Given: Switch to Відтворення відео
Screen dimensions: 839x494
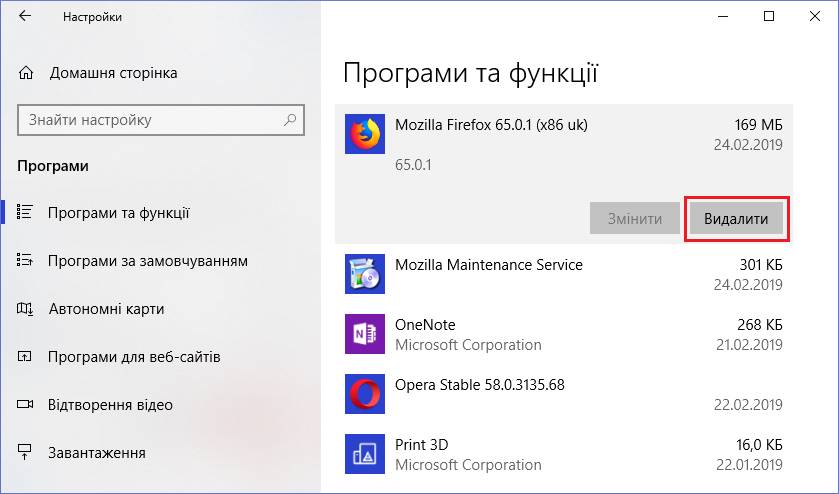Looking at the screenshot, I should point(110,405).
